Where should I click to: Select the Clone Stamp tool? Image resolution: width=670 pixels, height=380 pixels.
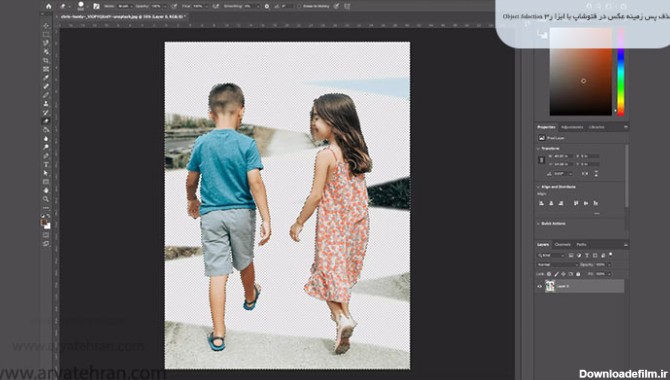(46, 104)
